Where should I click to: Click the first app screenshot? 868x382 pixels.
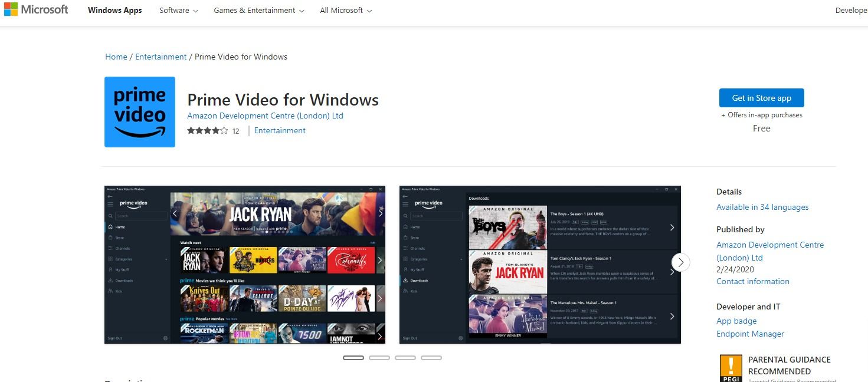pos(244,264)
